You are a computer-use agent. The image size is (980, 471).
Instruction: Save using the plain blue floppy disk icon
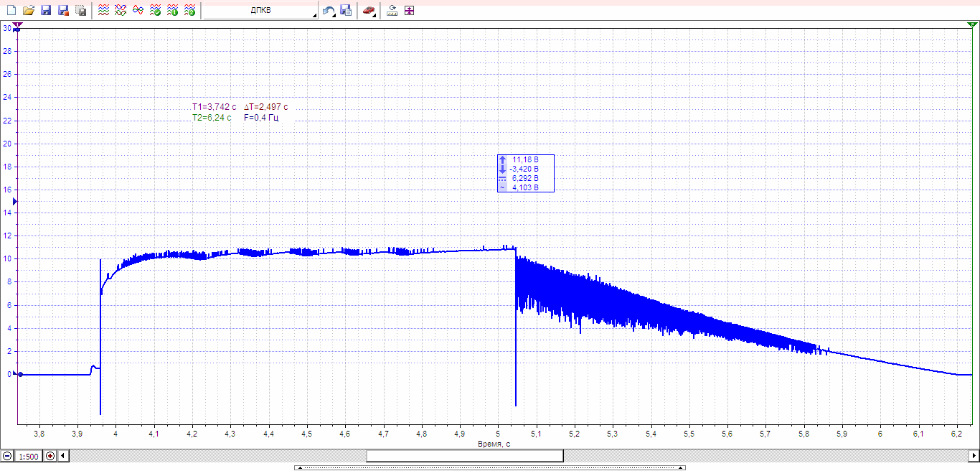tap(46, 11)
